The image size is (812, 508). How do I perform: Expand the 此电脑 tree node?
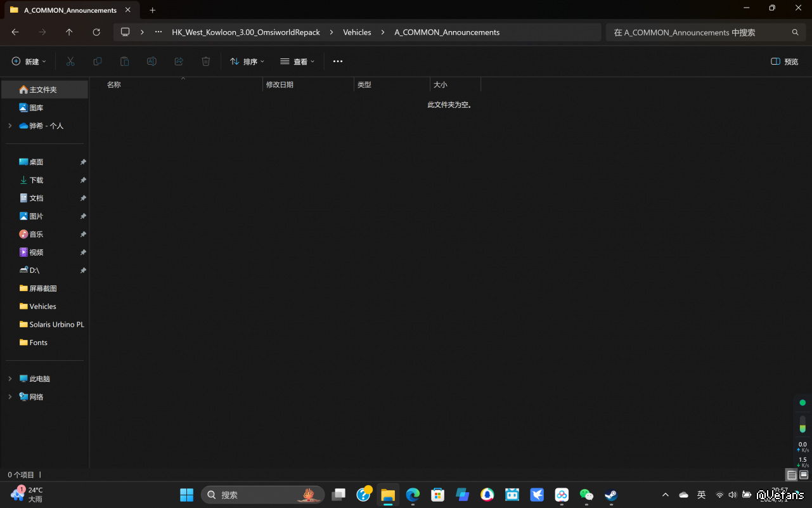pos(10,379)
